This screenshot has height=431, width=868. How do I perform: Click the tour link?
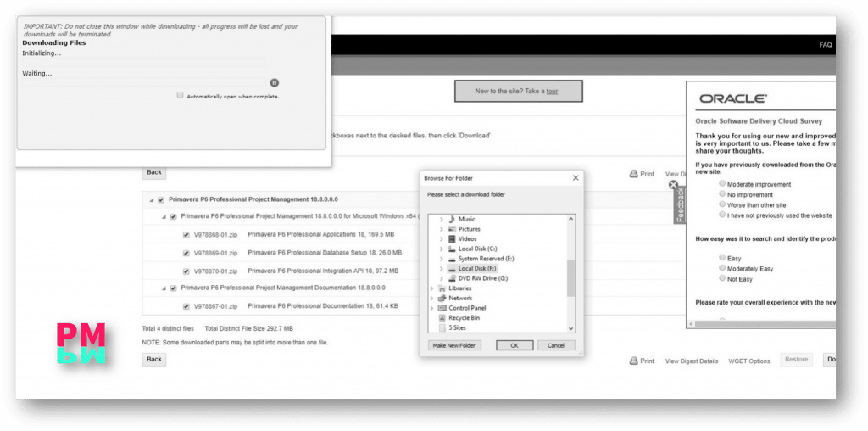click(x=552, y=92)
